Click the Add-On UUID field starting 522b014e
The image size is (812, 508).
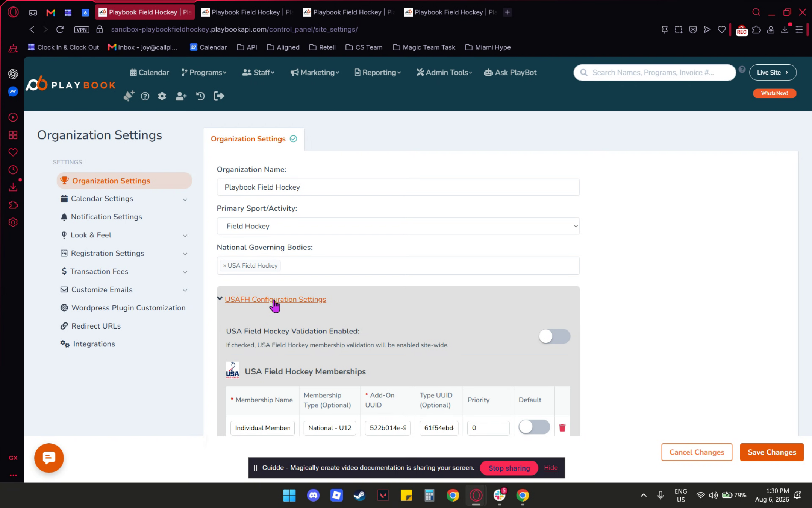388,428
